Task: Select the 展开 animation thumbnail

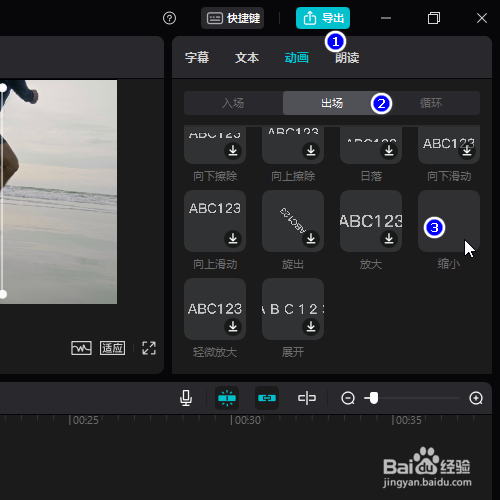Action: point(293,309)
